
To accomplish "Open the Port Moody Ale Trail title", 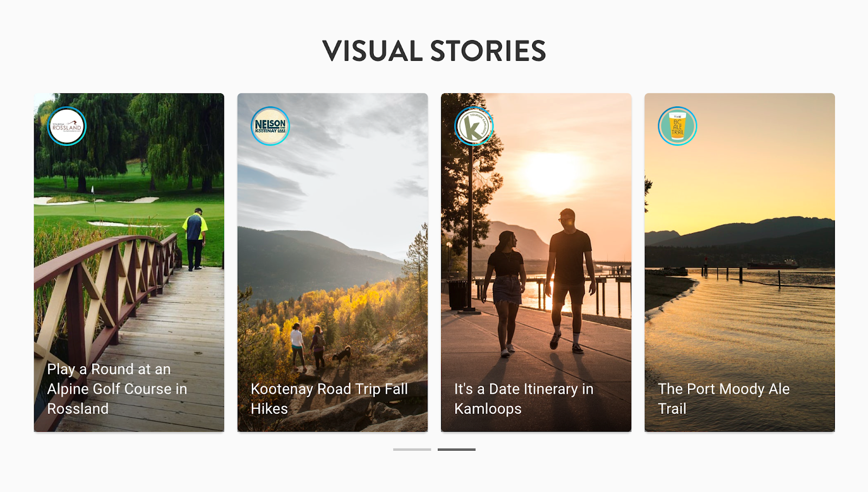I will (724, 399).
